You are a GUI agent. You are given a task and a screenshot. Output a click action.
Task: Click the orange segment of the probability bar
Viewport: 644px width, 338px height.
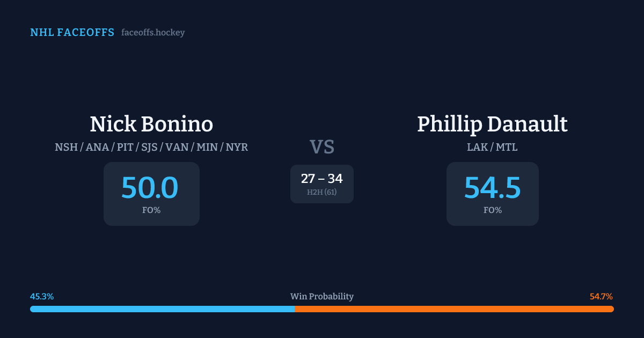pyautogui.click(x=453, y=309)
